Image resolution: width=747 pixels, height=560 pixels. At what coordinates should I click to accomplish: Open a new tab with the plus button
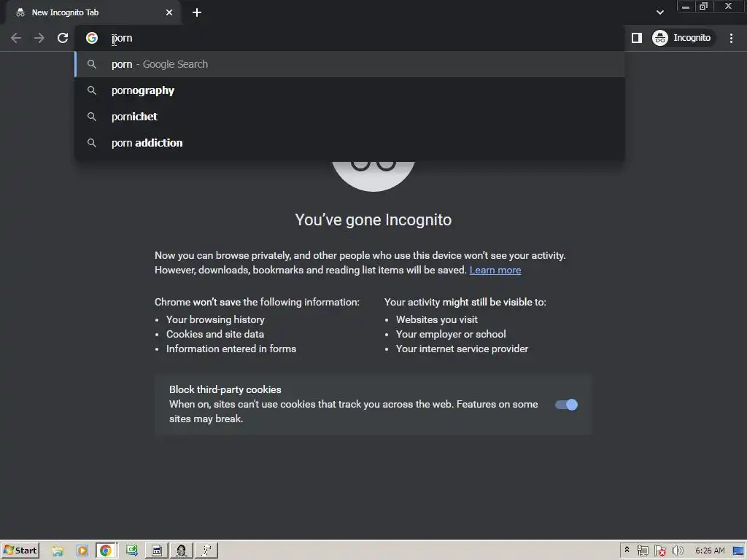tap(197, 12)
